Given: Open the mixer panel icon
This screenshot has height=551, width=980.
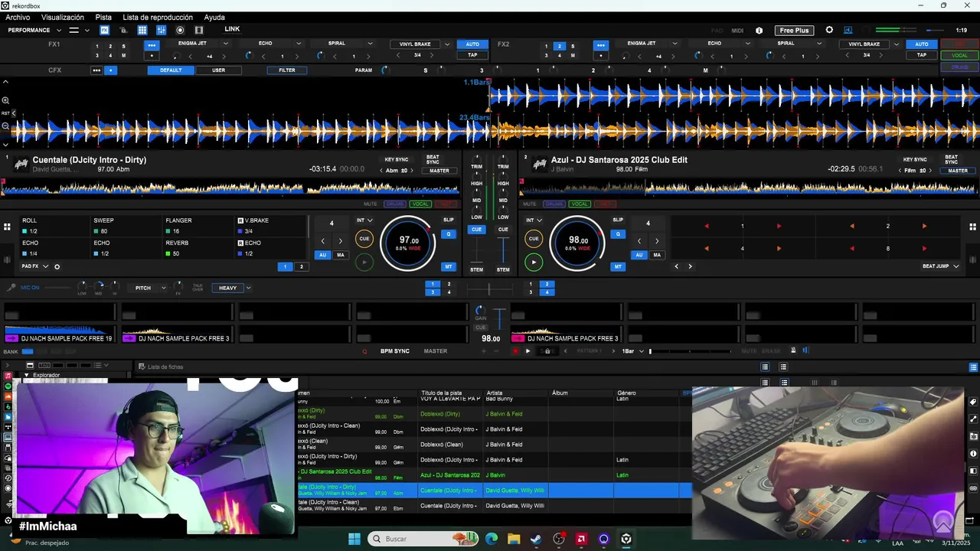Looking at the screenshot, I should (x=162, y=30).
